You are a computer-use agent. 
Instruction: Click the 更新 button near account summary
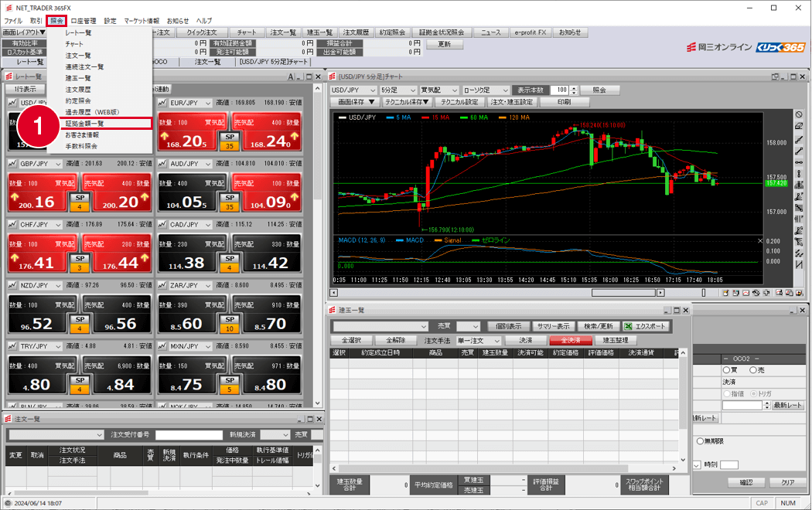click(x=445, y=45)
